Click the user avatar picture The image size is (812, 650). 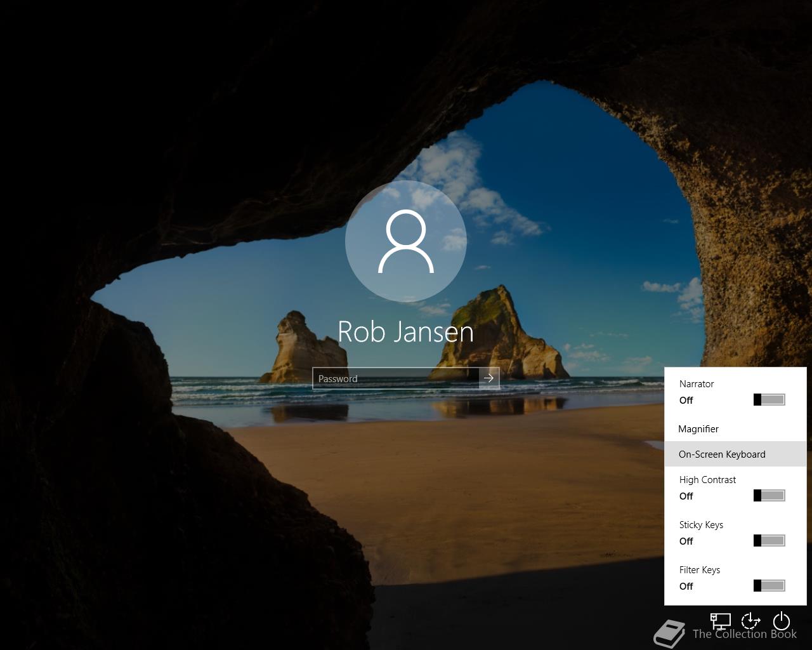pyautogui.click(x=406, y=241)
